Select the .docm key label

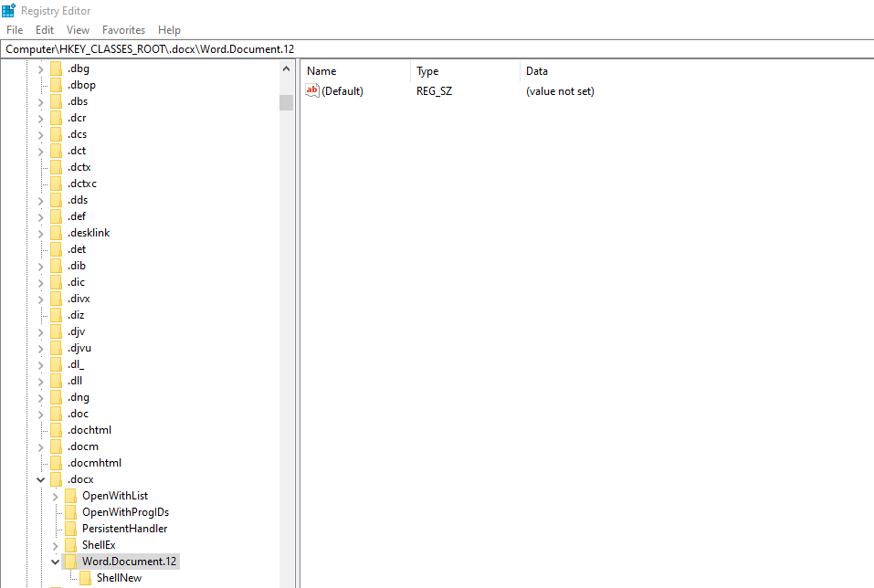[83, 446]
